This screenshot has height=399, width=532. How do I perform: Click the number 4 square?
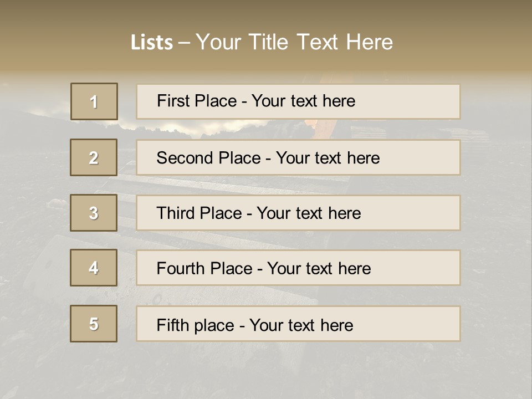pos(94,268)
